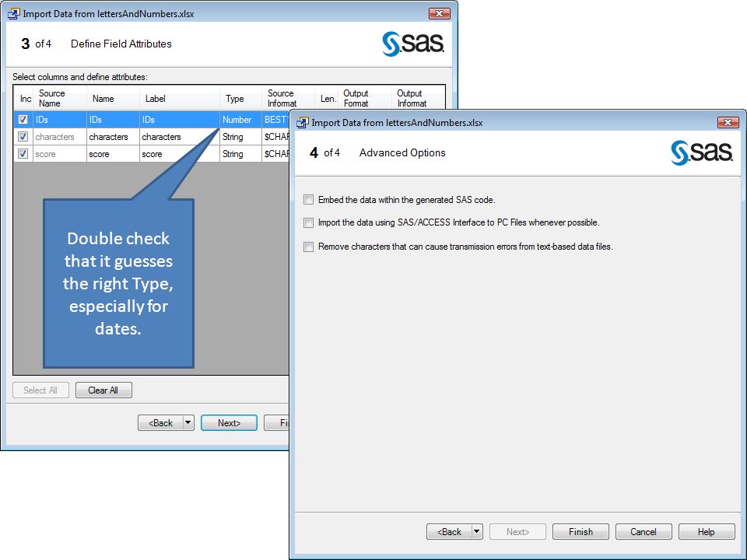The height and width of the screenshot is (560, 747).
Task: Click the SAS logo in the Advanced Options window
Action: click(x=702, y=153)
